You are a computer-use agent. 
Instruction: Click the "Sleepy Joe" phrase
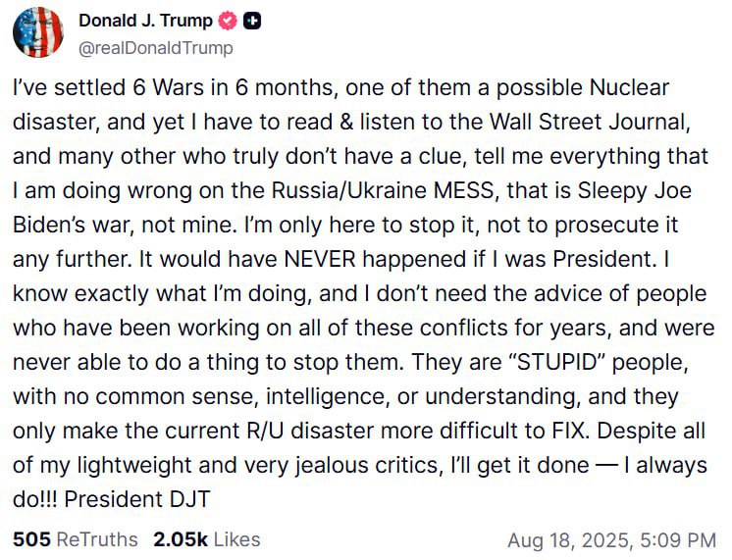635,191
